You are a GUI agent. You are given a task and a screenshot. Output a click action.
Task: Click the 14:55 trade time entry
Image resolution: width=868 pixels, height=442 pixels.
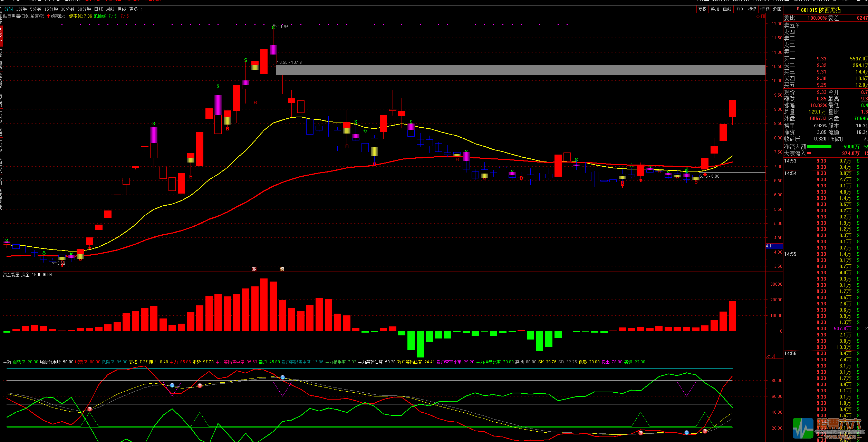pyautogui.click(x=790, y=254)
